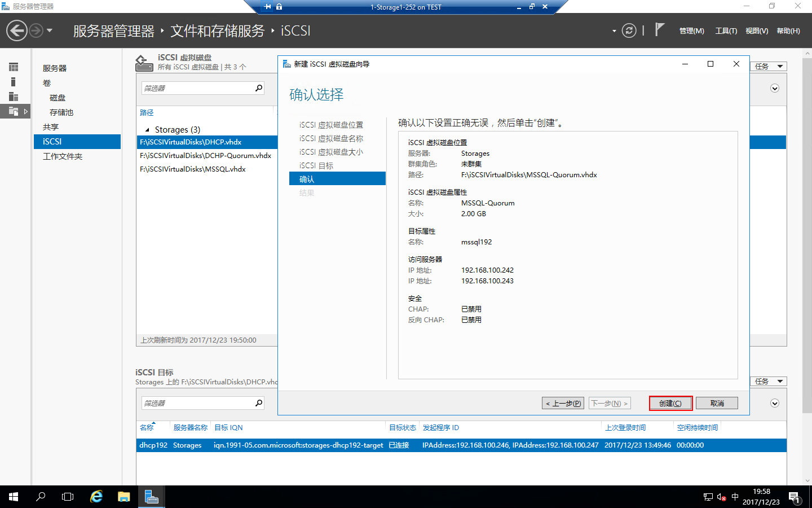The width and height of the screenshot is (812, 508).
Task: Select 共享 in the navigation pane
Action: (x=51, y=127)
